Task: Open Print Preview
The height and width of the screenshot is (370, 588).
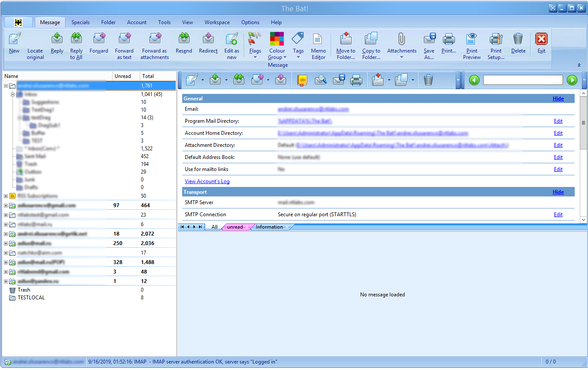Action: pos(472,46)
